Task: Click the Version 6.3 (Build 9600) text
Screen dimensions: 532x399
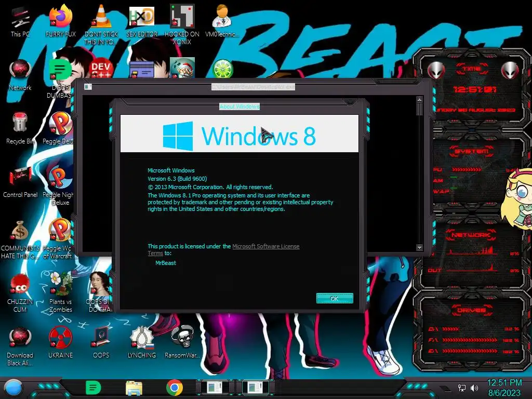Action: click(177, 179)
